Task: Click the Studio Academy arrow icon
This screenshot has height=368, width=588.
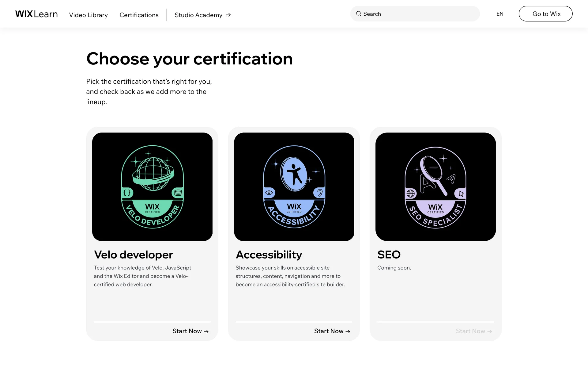Action: click(228, 15)
